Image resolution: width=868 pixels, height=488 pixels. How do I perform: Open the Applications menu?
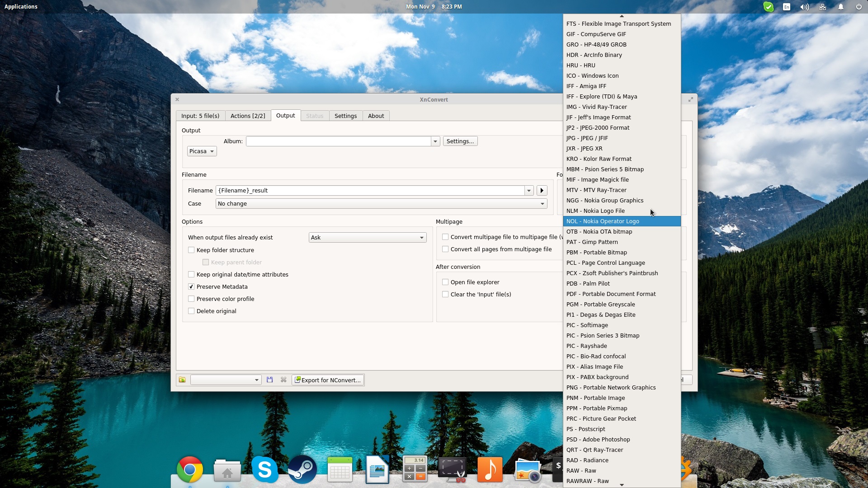point(21,7)
